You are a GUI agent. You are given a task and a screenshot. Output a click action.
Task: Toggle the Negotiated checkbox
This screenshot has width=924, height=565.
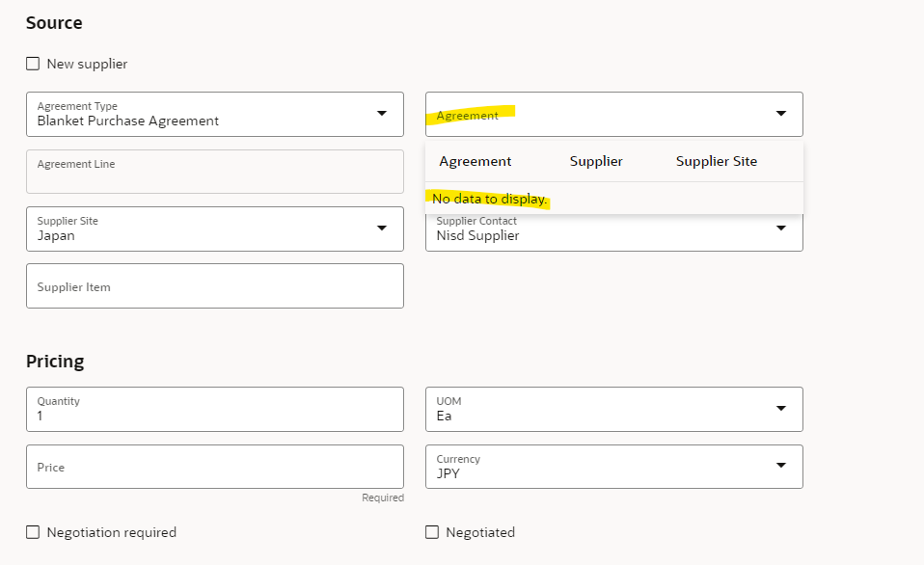click(x=431, y=531)
